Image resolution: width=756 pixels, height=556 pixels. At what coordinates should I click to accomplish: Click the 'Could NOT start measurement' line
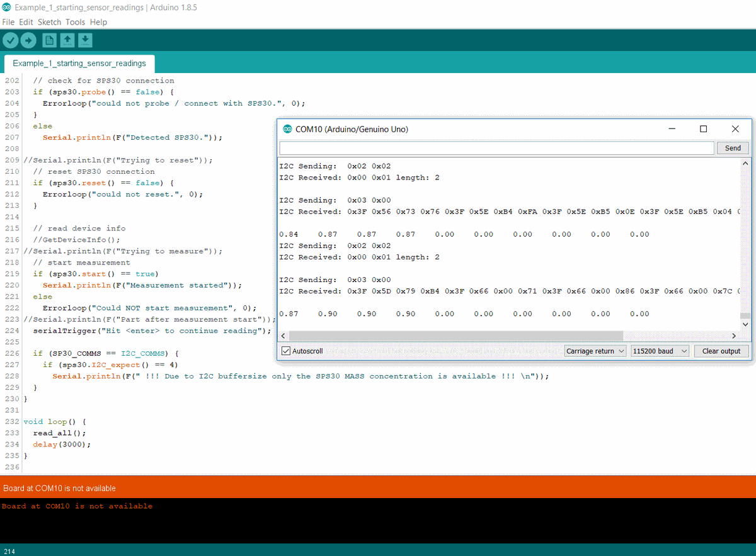pos(149,308)
